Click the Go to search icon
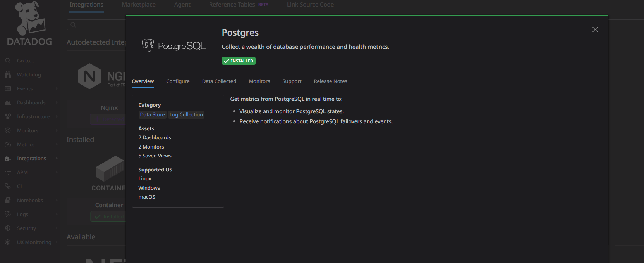The image size is (644, 263). point(8,61)
